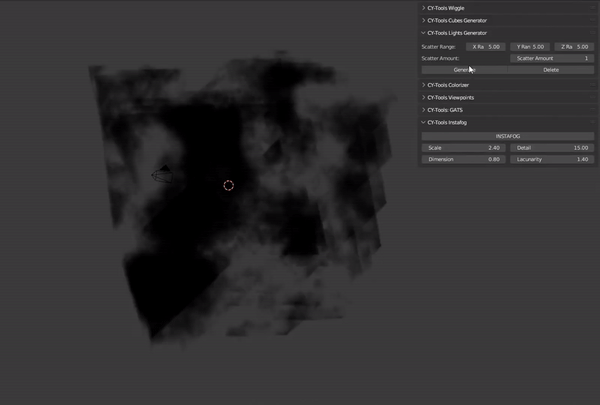Select the Scatter Amount value field
The width and height of the screenshot is (600, 405).
pos(552,59)
